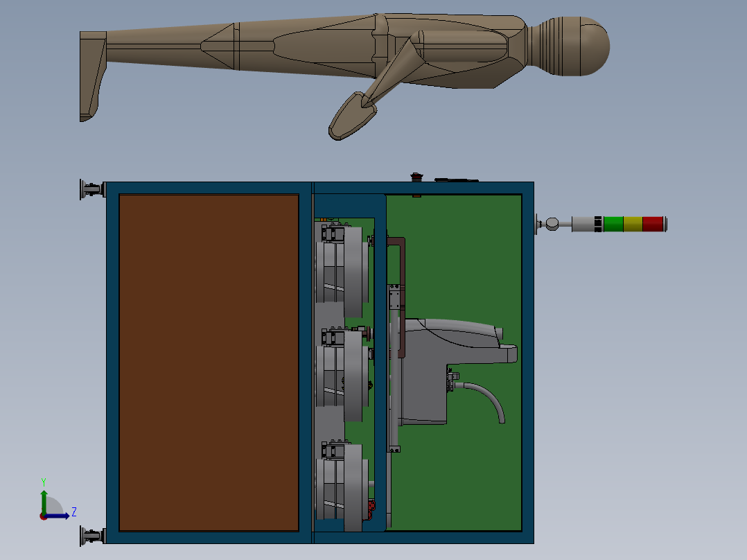Image resolution: width=747 pixels, height=560 pixels.
Task: Select the grey base of signal tower
Action: [x=583, y=224]
